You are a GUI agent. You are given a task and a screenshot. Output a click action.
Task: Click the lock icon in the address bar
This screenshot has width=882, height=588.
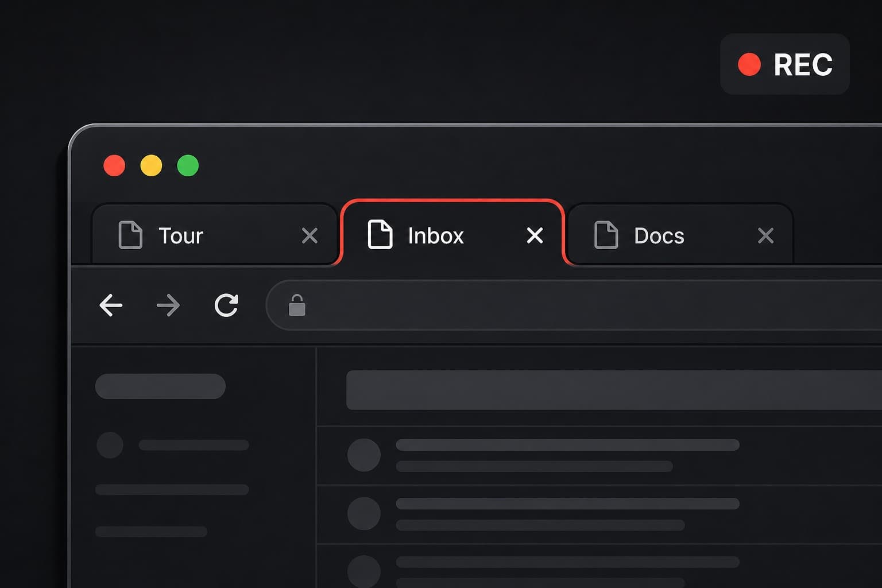click(x=297, y=305)
